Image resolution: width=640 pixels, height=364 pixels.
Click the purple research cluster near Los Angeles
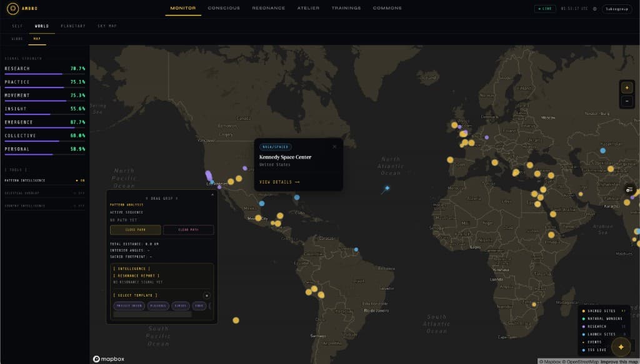click(209, 175)
